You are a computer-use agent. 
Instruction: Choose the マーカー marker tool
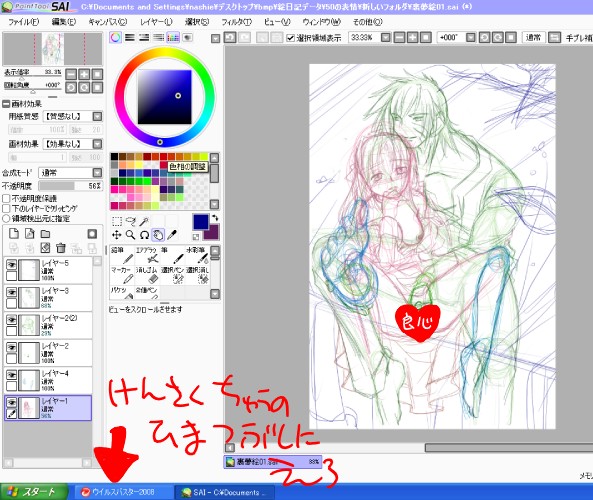(x=122, y=275)
